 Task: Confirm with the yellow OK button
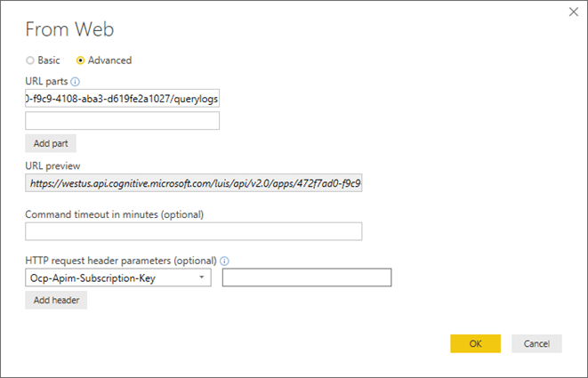coord(475,343)
